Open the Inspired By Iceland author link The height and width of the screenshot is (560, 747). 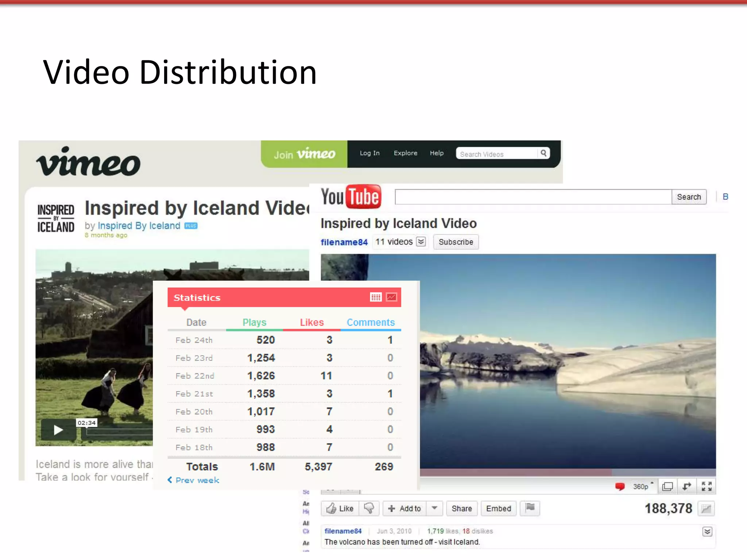[139, 226]
